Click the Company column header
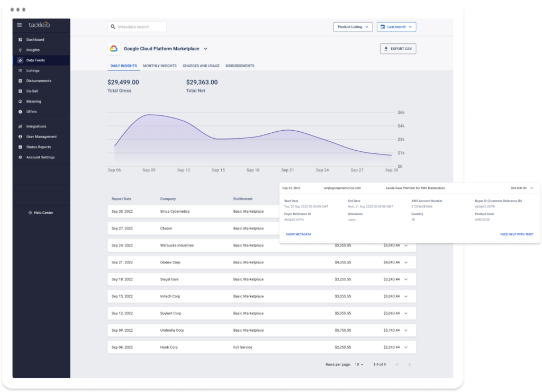 [x=168, y=199]
